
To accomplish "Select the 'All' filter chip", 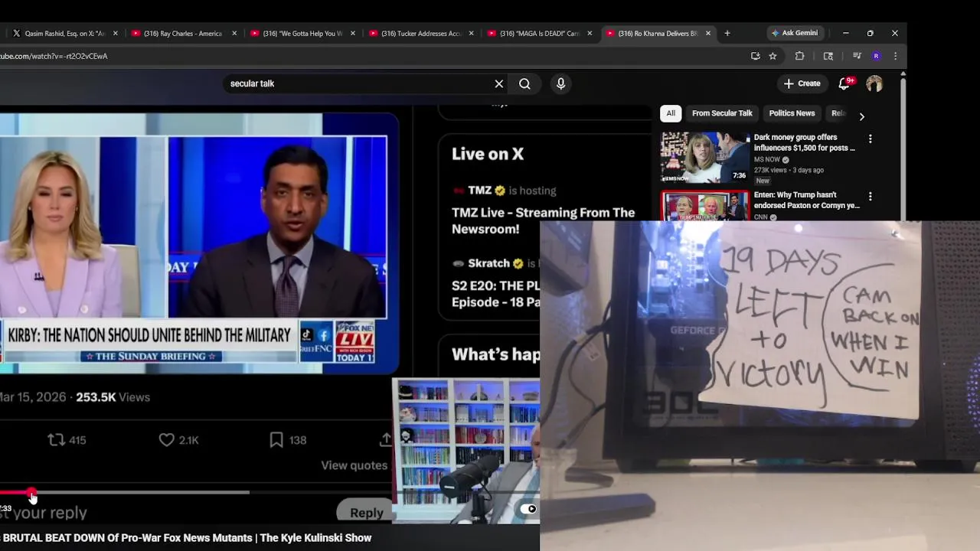I will 671,113.
